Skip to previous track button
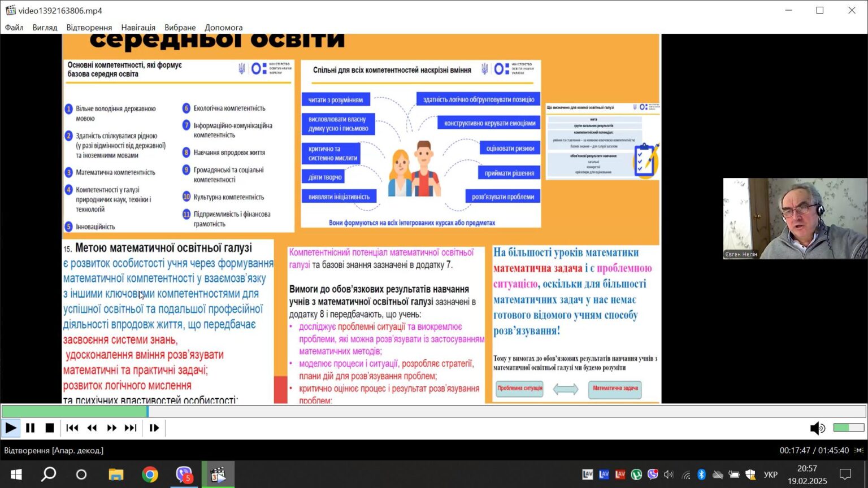The height and width of the screenshot is (488, 868). tap(72, 428)
